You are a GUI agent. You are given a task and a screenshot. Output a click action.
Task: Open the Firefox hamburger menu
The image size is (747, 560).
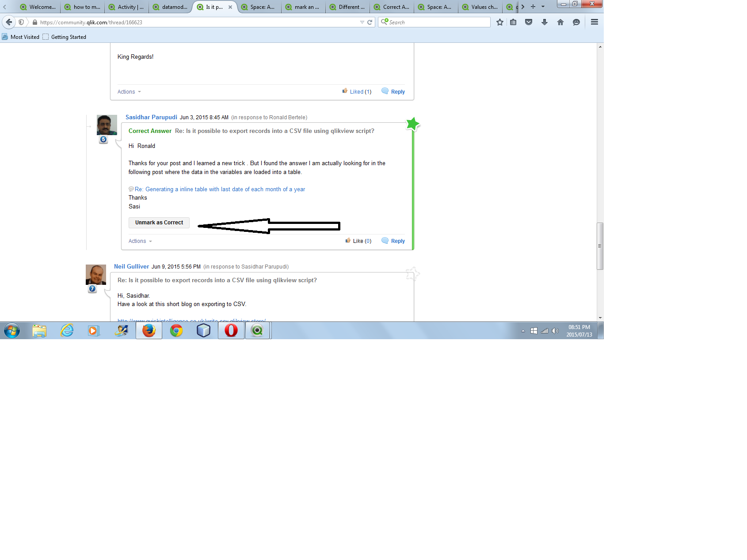(595, 22)
